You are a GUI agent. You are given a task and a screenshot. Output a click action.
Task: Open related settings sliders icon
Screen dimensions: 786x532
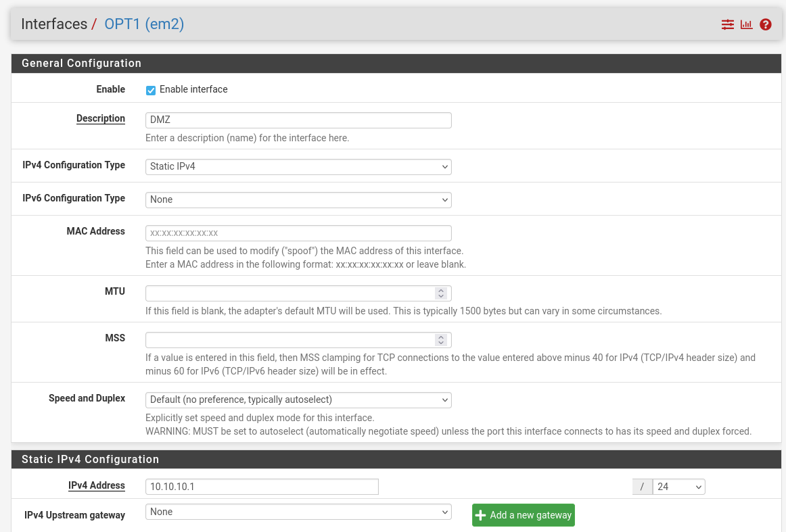[x=727, y=24]
